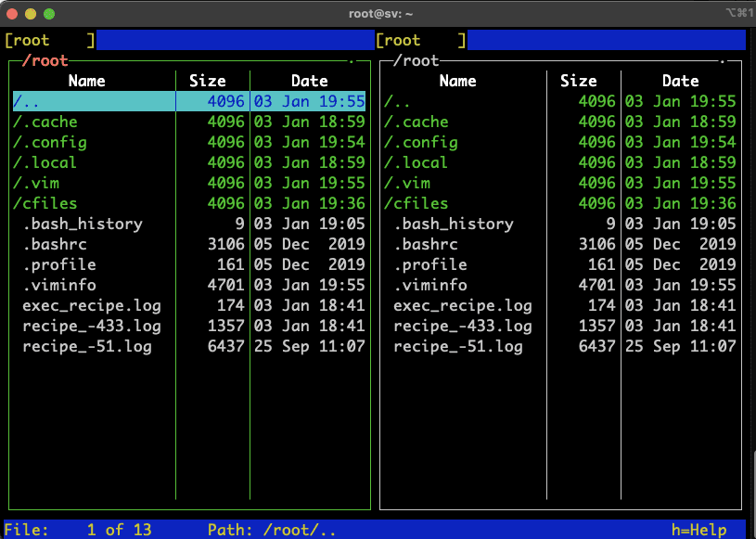Click the 03 Jan 19:36 date in left pane
756x539 pixels.
(310, 203)
